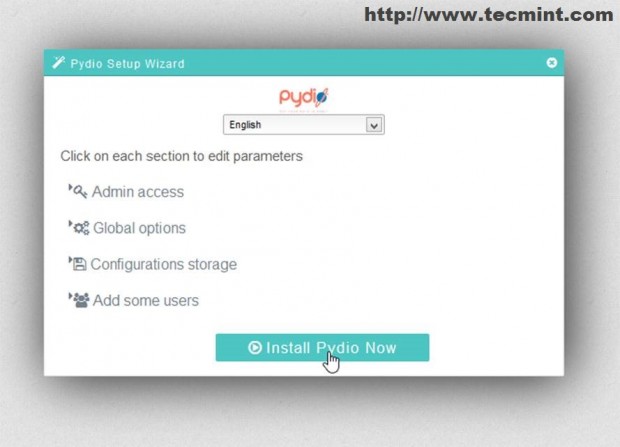Click the magic wand icon in title bar

59,63
